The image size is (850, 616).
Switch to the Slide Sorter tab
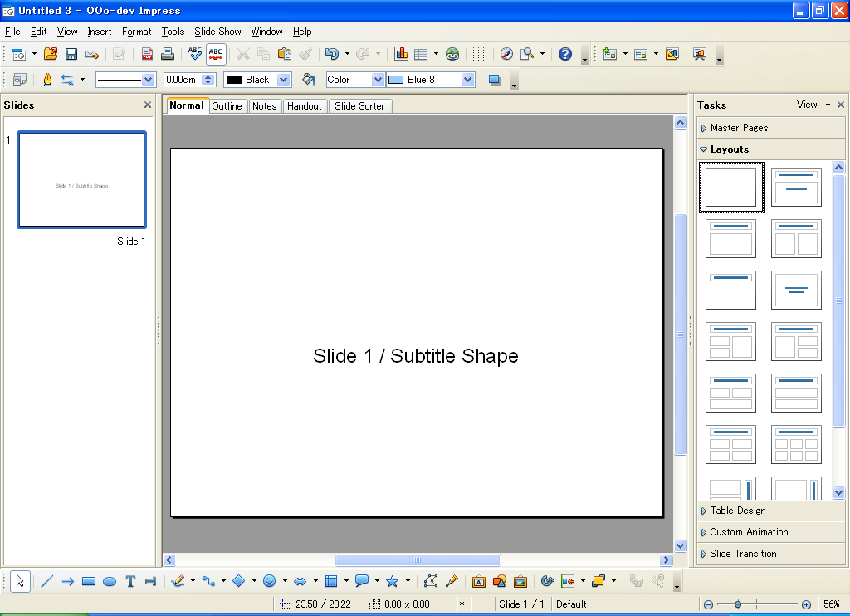point(359,106)
